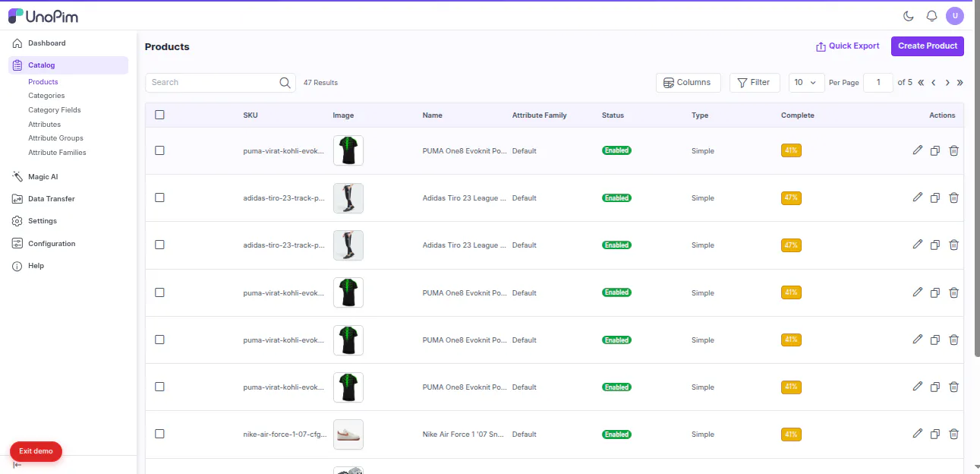The image size is (980, 474).
Task: Open notifications via the bell icon
Action: [931, 16]
